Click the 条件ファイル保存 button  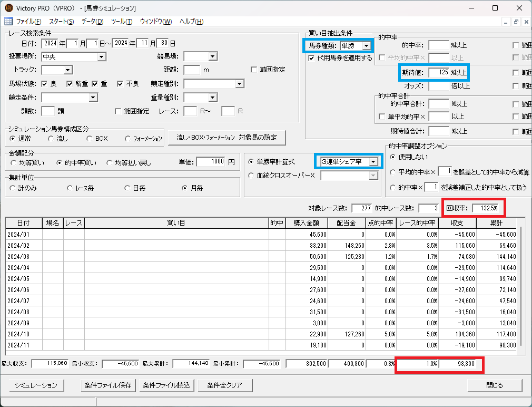[x=108, y=385]
